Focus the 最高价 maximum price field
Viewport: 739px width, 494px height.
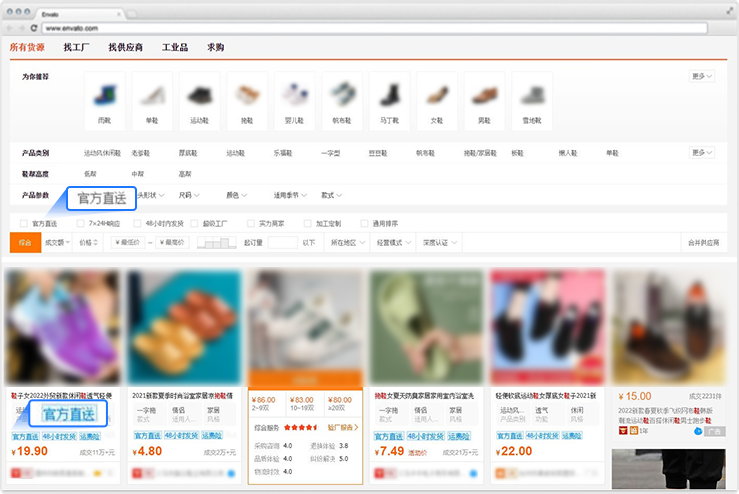[x=172, y=243]
